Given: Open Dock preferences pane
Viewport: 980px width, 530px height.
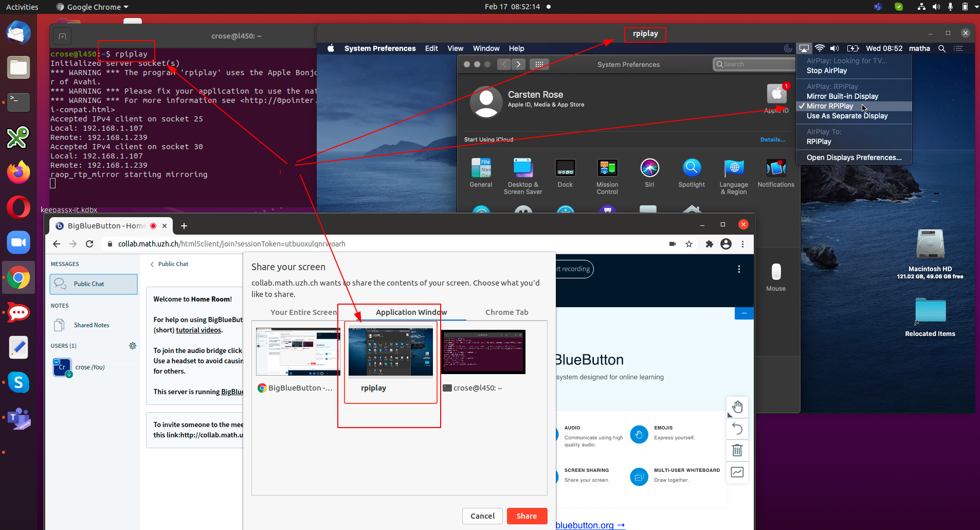Looking at the screenshot, I should tap(565, 173).
